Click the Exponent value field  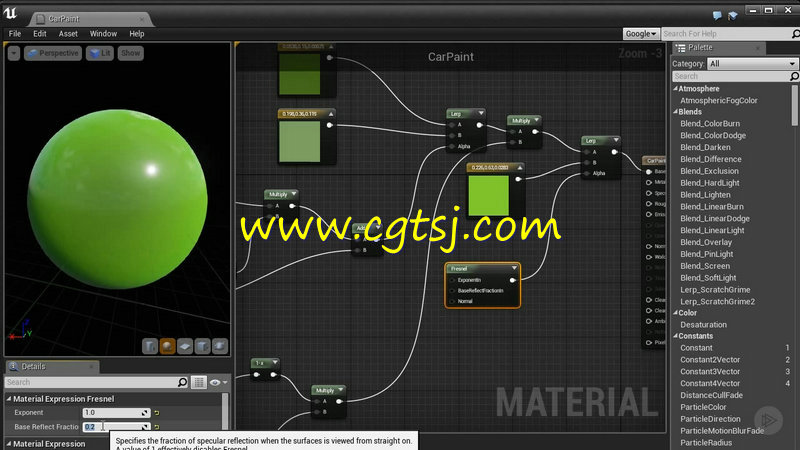pyautogui.click(x=116, y=413)
